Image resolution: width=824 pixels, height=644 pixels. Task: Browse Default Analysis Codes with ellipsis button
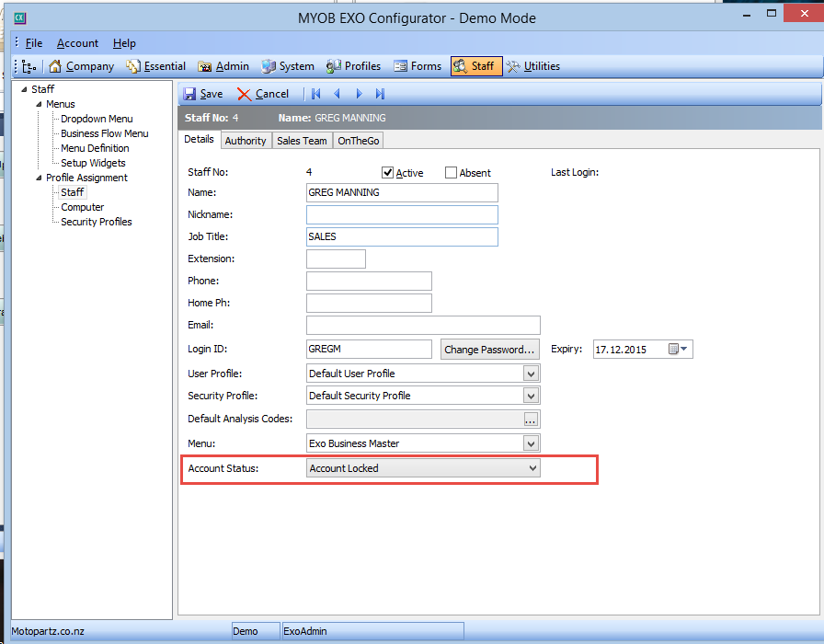[531, 419]
